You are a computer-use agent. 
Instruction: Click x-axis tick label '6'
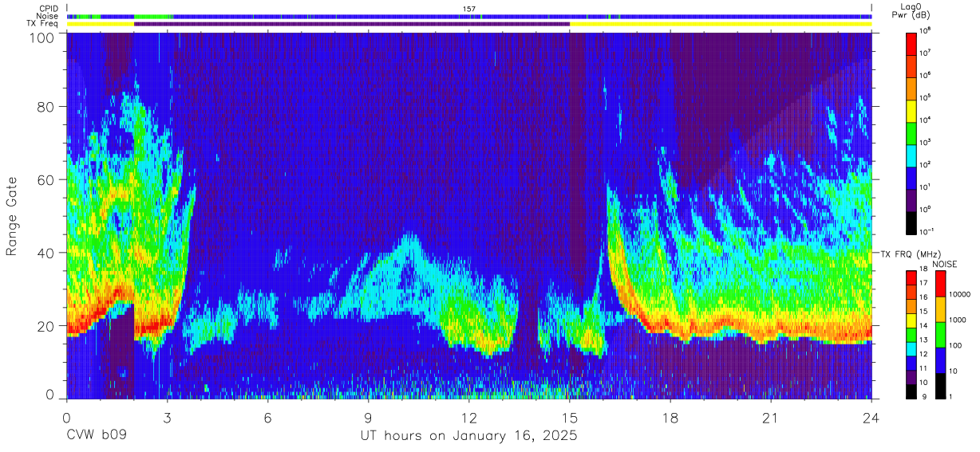[x=268, y=417]
